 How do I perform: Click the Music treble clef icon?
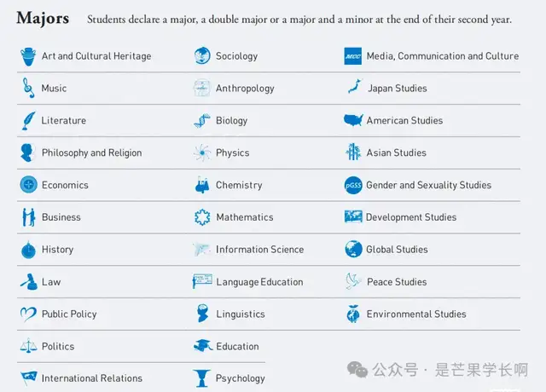pyautogui.click(x=28, y=88)
